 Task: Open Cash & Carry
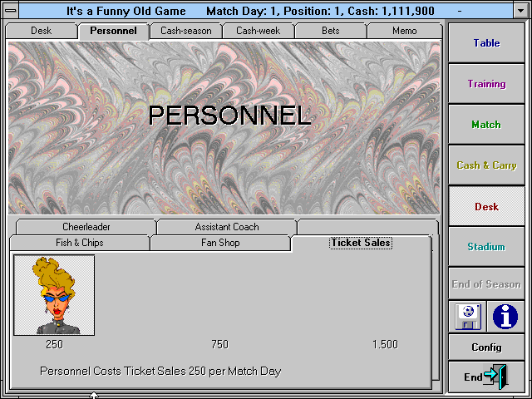(x=486, y=165)
